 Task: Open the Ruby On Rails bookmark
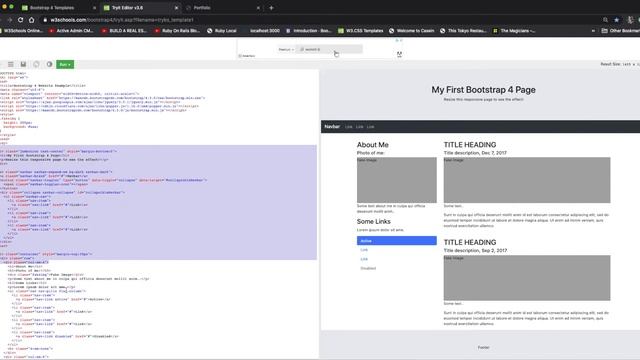point(177,31)
